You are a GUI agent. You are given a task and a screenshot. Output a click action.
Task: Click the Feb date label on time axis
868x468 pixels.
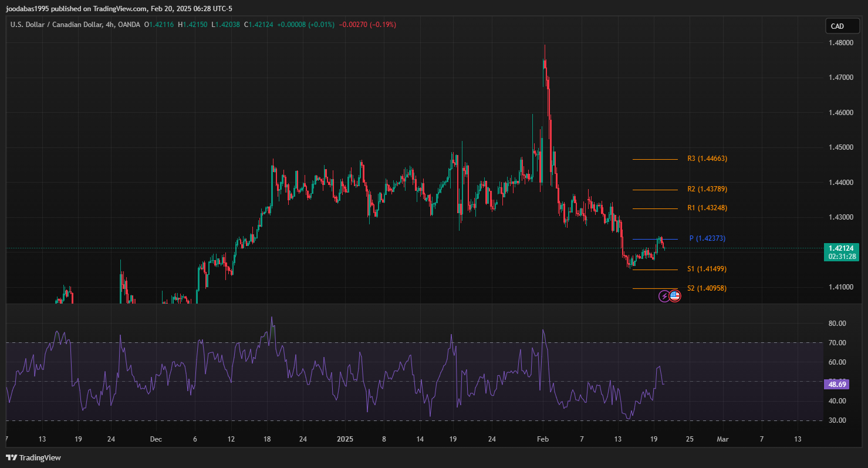click(543, 439)
